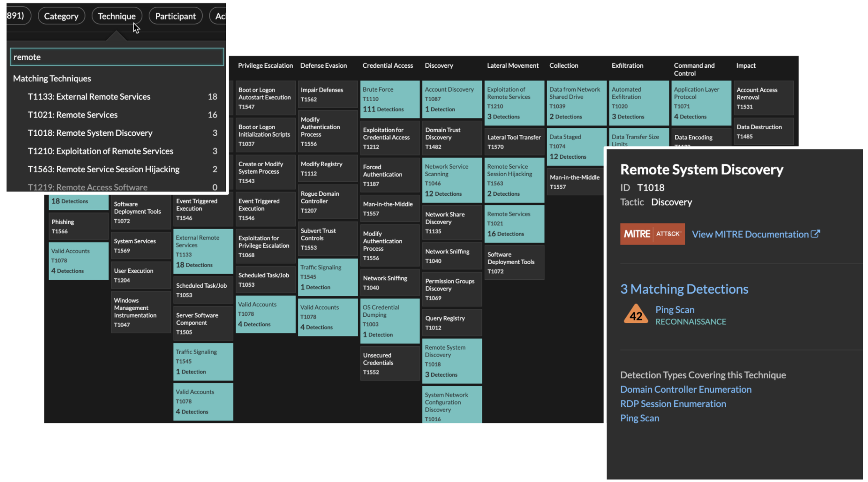
Task: Select Query Registry T1012 tile
Action: 452,323
